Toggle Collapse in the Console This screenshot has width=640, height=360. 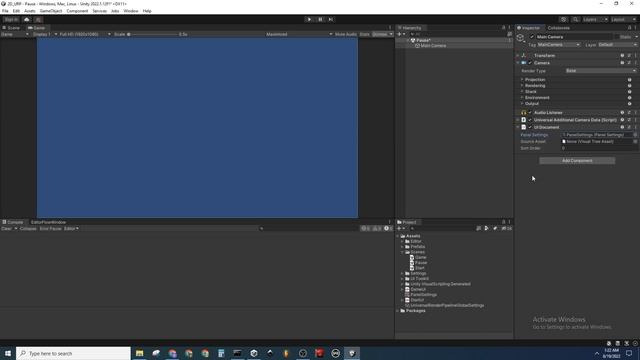[x=28, y=229]
